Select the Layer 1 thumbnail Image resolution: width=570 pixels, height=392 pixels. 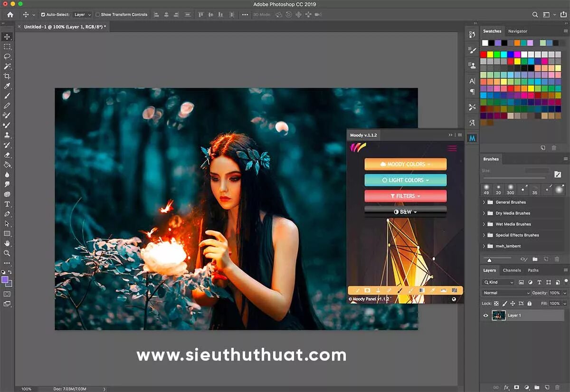(499, 316)
